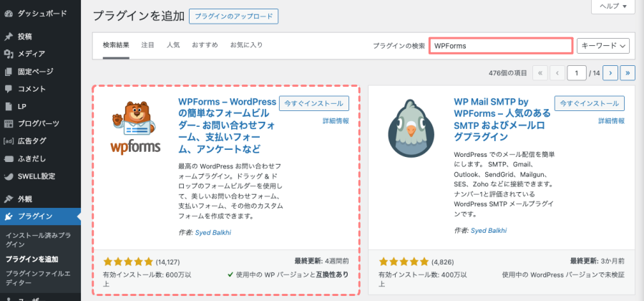
Task: Click the previous page ‹ pagination button
Action: tap(557, 73)
